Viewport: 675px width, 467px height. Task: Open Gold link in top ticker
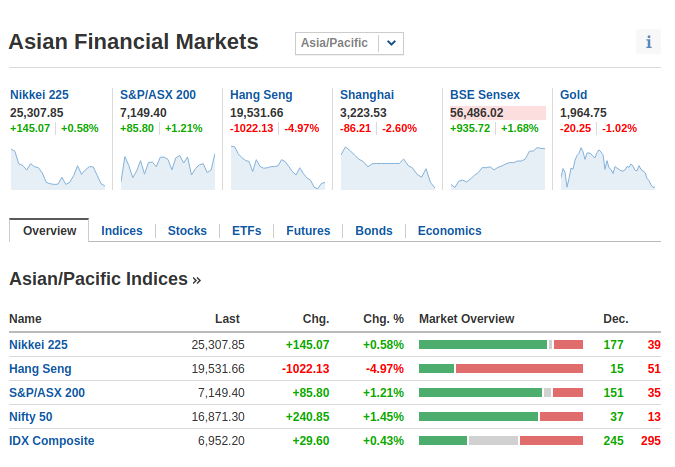573,95
